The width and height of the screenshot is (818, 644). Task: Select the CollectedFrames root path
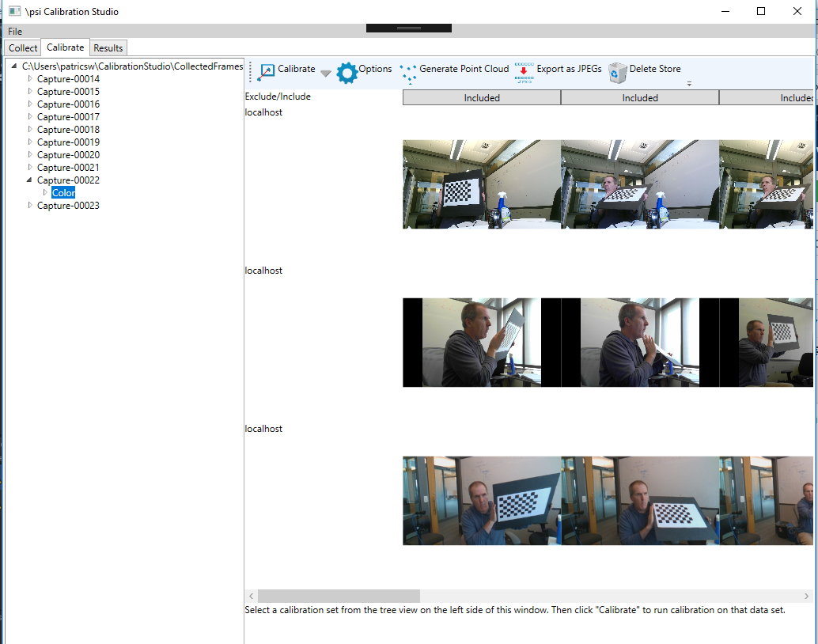coord(132,66)
